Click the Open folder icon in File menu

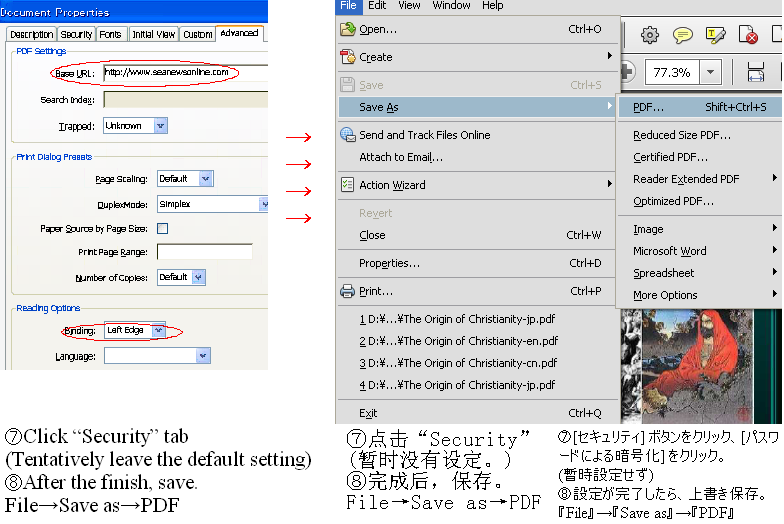(348, 29)
